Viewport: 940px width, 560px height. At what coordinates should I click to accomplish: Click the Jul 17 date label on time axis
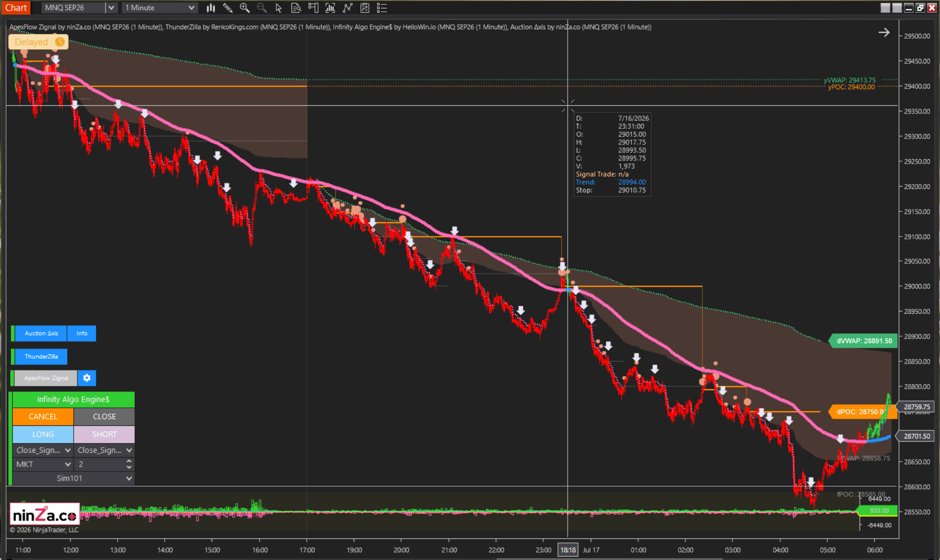click(x=591, y=550)
